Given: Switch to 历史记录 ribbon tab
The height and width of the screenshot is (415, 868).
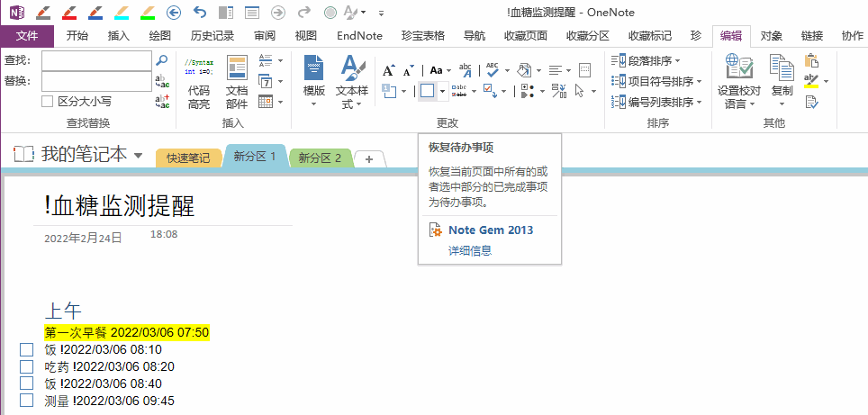Looking at the screenshot, I should [212, 36].
